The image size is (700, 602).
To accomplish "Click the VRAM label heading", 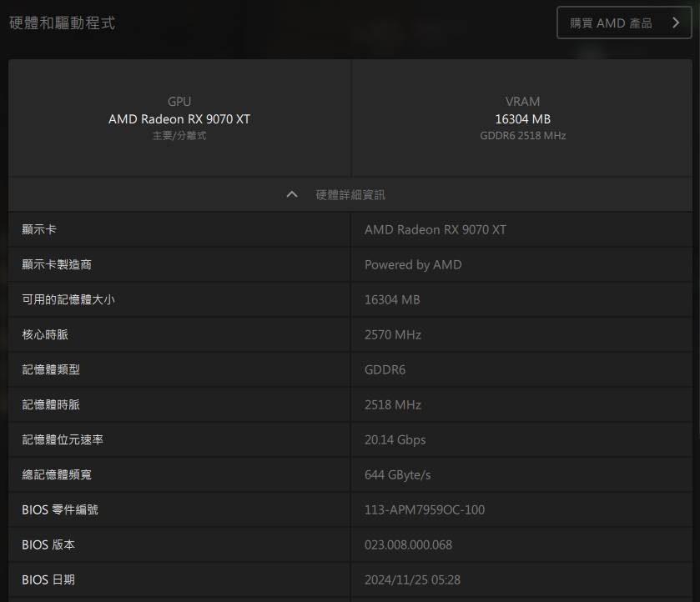I will (x=523, y=102).
